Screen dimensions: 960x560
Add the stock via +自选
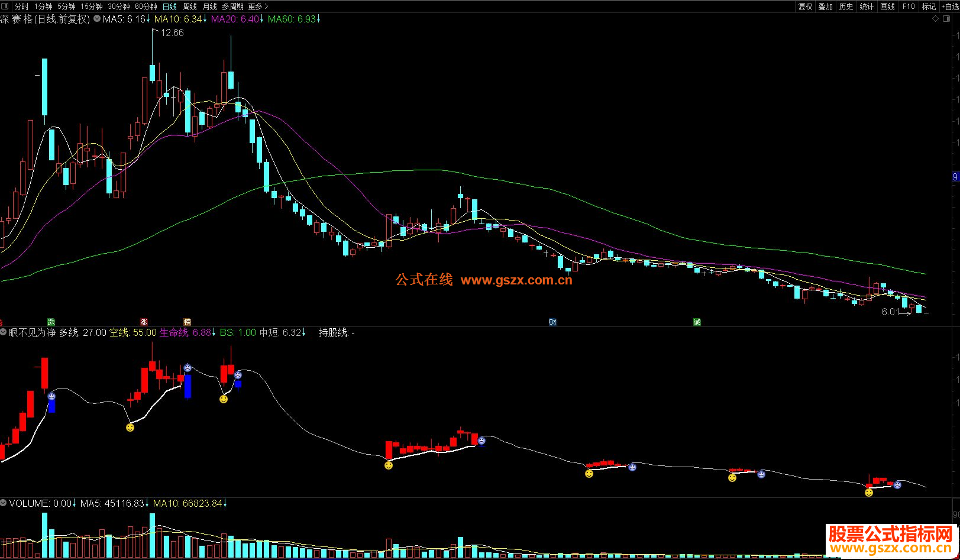pos(950,7)
